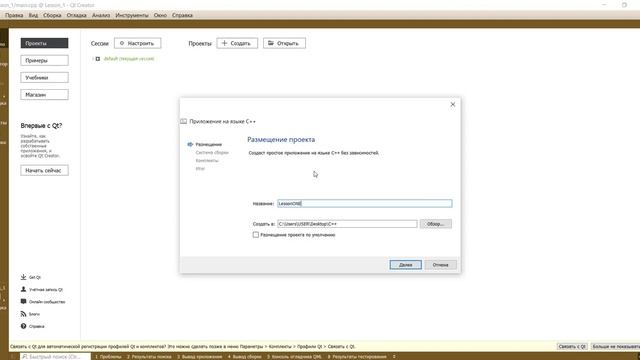Open the Окно menu

(160, 15)
